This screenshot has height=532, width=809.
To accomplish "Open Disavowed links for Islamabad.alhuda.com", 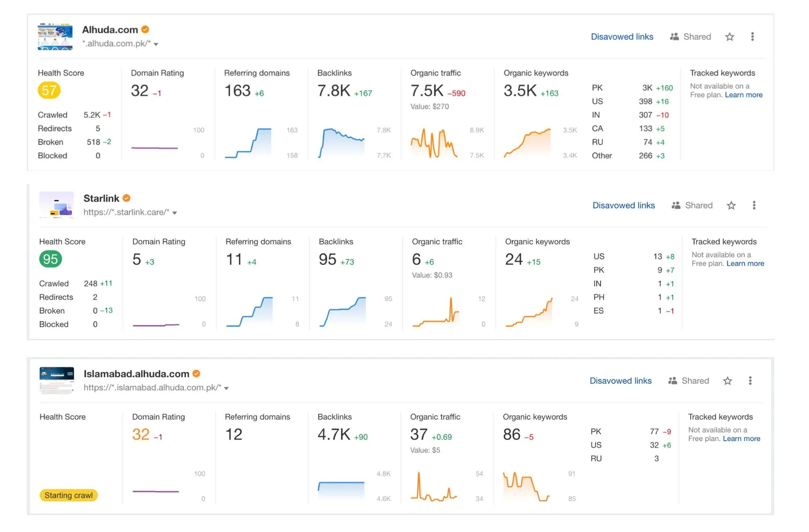I will [620, 381].
